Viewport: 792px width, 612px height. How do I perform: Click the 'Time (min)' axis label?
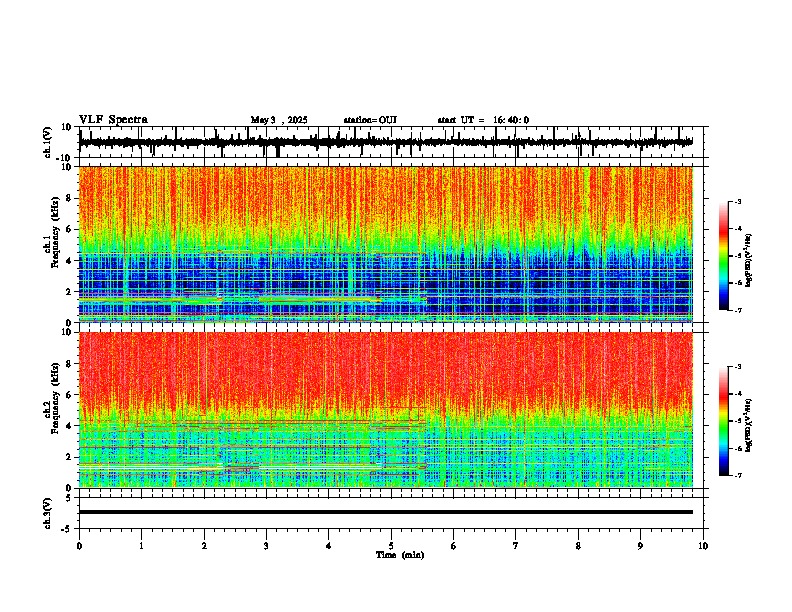[x=400, y=555]
